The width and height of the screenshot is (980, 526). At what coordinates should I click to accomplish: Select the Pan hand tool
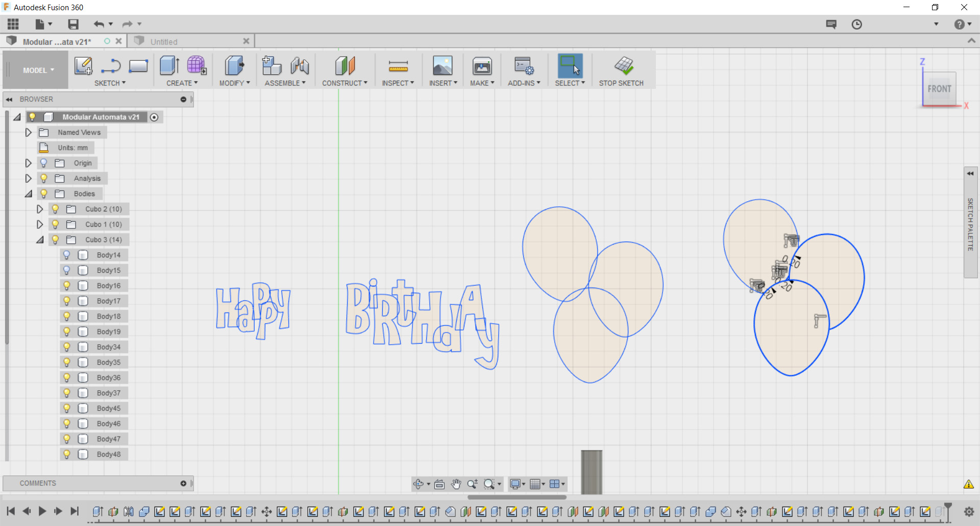tap(456, 484)
